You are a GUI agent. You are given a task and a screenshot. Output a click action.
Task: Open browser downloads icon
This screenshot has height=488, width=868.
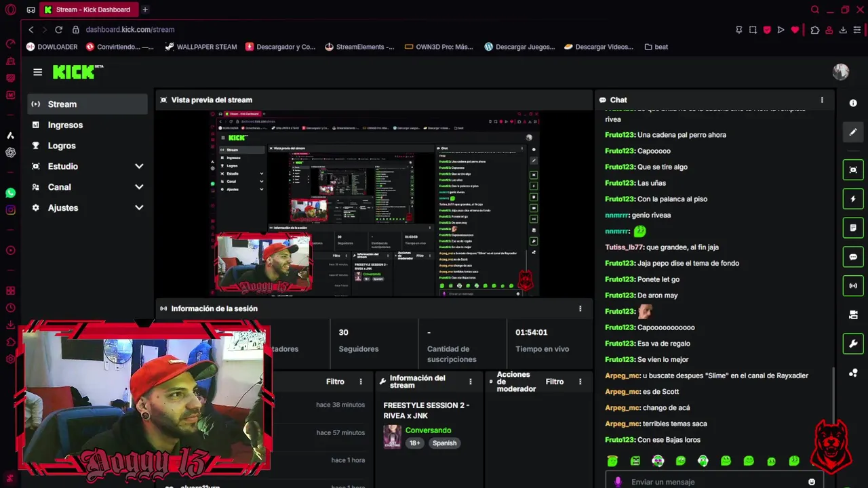point(843,30)
